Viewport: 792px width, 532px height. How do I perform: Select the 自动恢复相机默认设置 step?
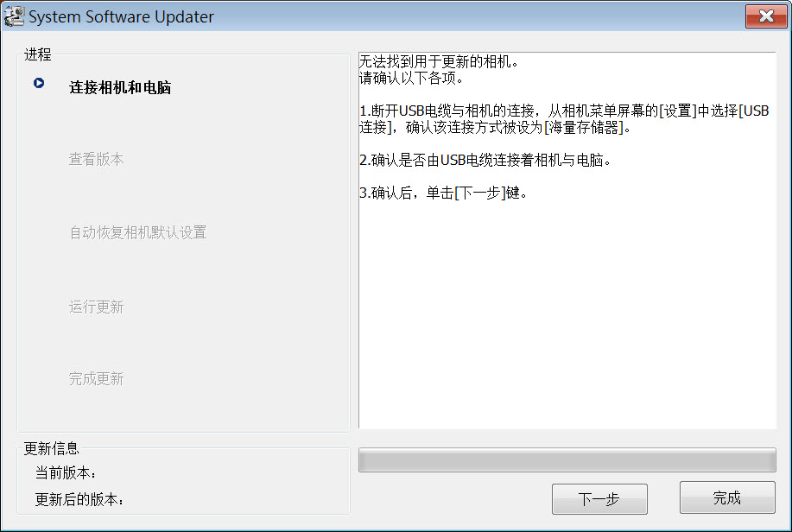pos(138,232)
